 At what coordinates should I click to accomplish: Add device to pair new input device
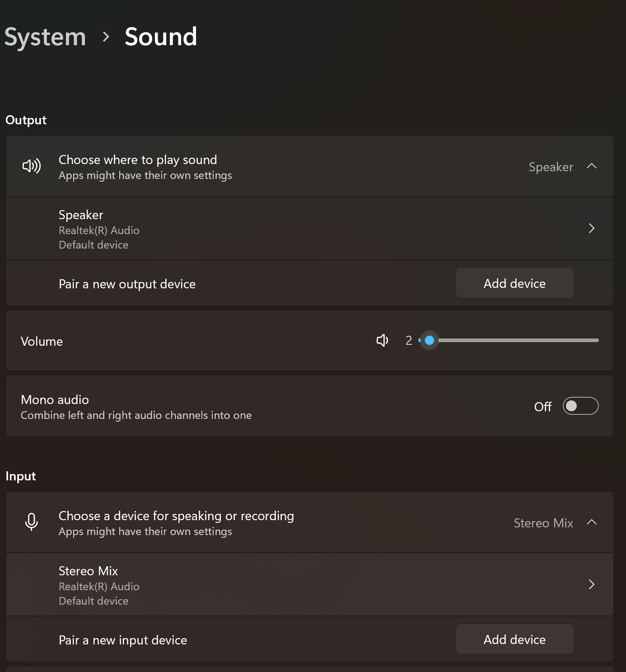(x=515, y=639)
